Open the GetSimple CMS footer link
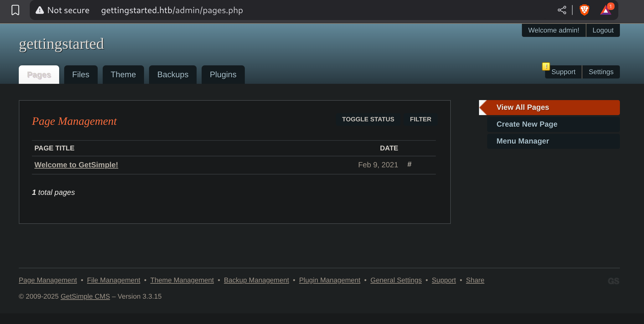This screenshot has width=644, height=324. click(85, 296)
